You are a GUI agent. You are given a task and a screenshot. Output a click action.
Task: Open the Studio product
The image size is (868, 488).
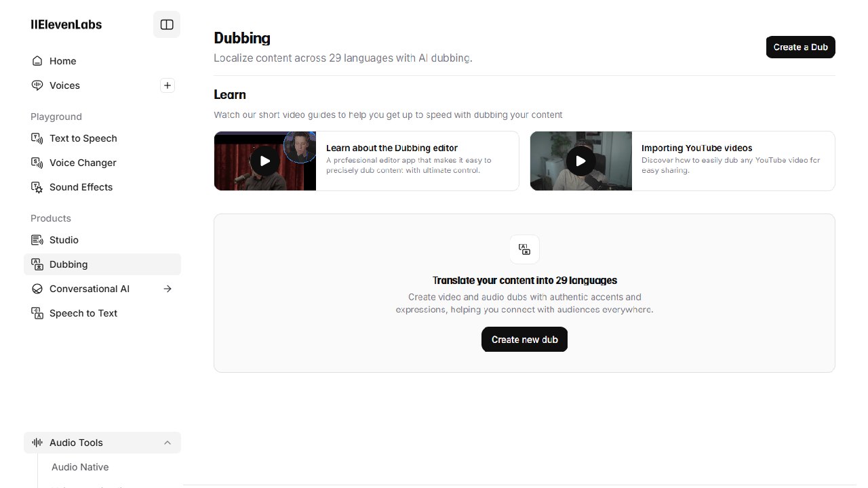(102, 240)
